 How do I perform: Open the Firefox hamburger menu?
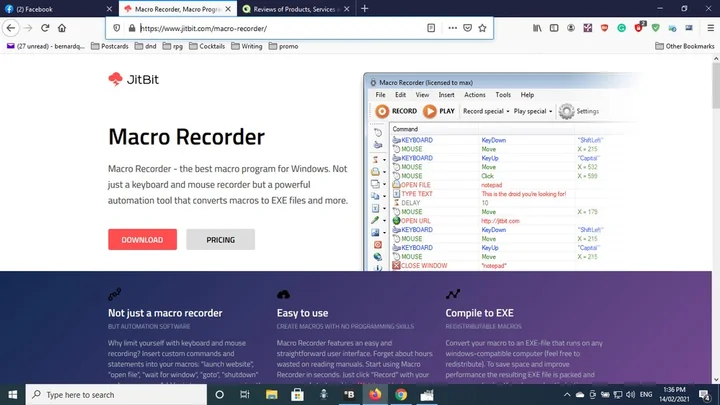coord(709,28)
